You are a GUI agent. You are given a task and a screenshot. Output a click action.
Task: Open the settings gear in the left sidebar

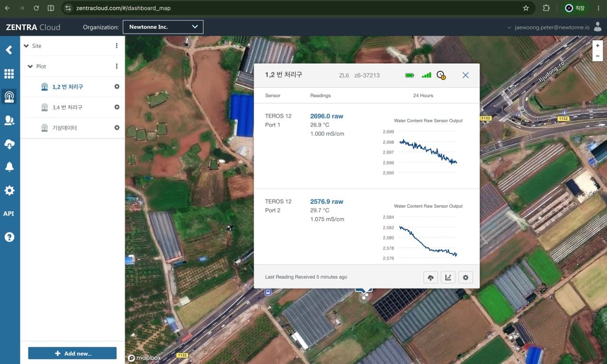point(9,191)
